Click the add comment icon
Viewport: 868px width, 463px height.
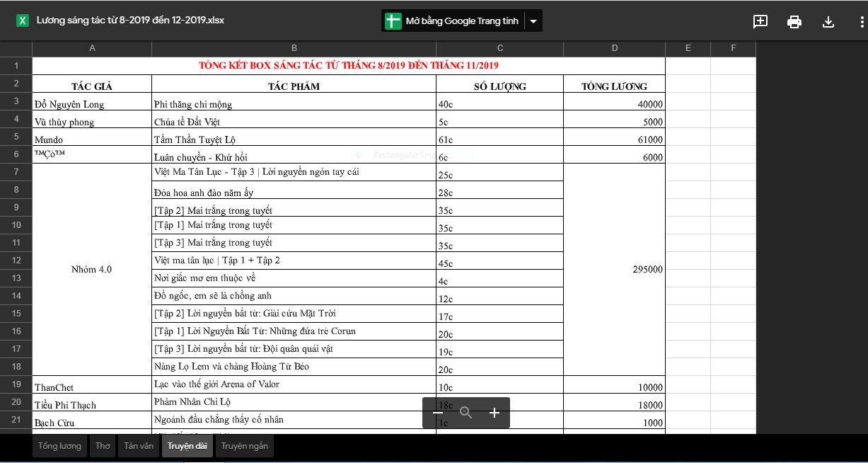760,21
